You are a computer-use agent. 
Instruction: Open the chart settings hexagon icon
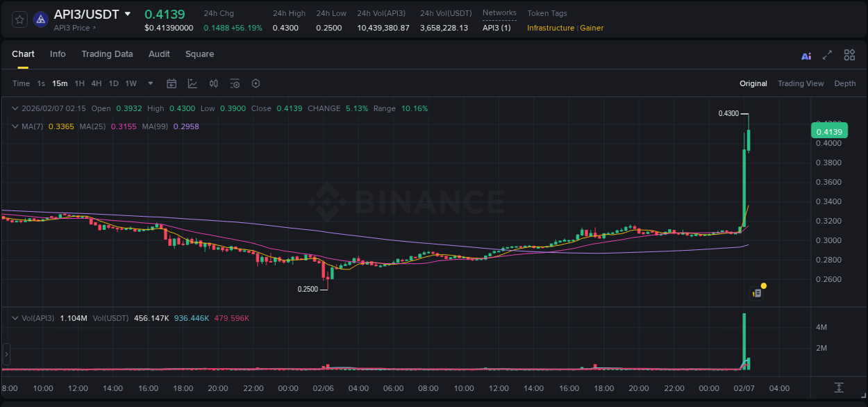pyautogui.click(x=256, y=83)
